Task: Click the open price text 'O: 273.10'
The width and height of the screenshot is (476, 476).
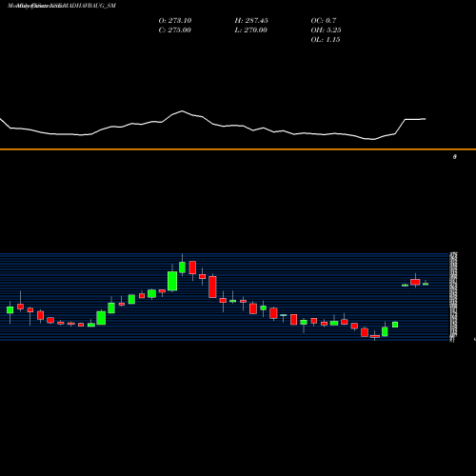Action: pos(175,21)
